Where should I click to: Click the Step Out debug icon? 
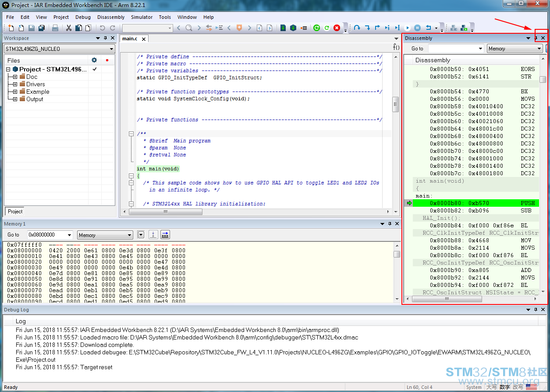point(377,28)
